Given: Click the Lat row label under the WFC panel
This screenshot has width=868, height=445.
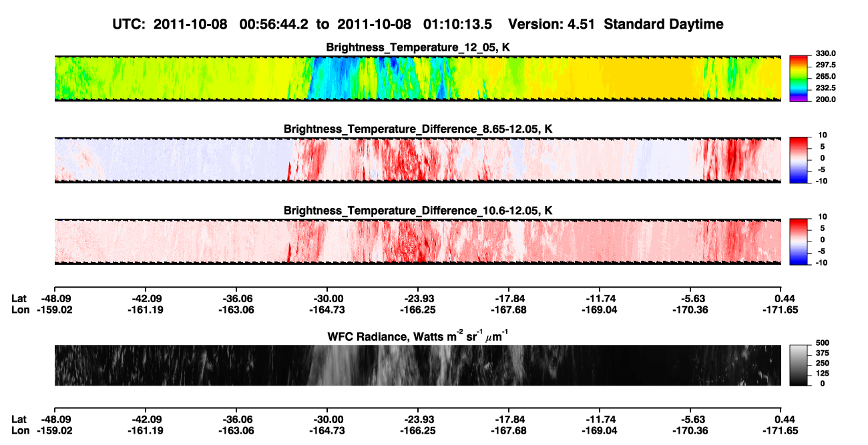Looking at the screenshot, I should pyautogui.click(x=19, y=420).
